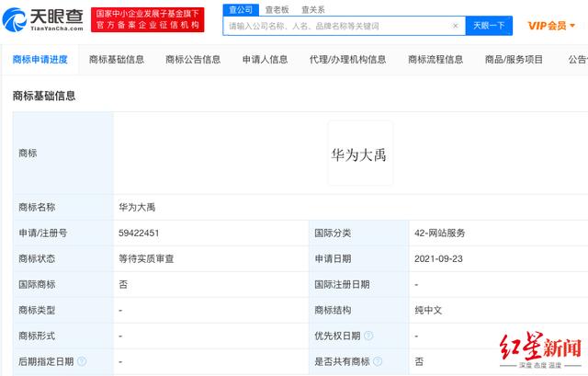Screen dimensions: 588x376
Task: Expand the VIP会员 dropdown
Action: pyautogui.click(x=551, y=26)
